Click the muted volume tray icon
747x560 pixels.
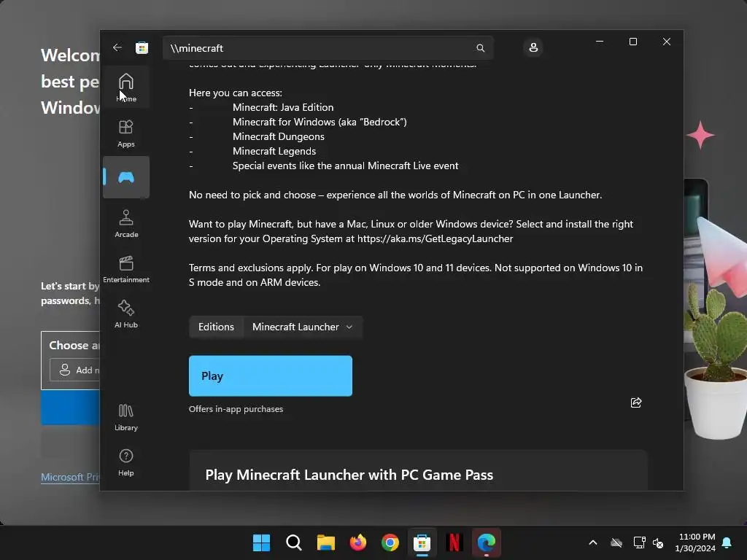click(x=659, y=542)
